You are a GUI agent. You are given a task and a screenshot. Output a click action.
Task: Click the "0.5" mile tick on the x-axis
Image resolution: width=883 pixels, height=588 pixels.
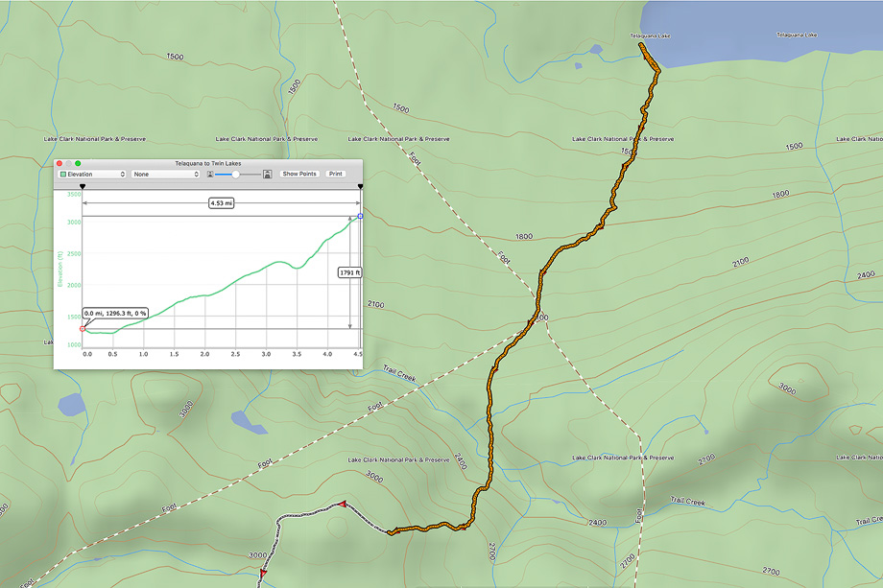112,355
